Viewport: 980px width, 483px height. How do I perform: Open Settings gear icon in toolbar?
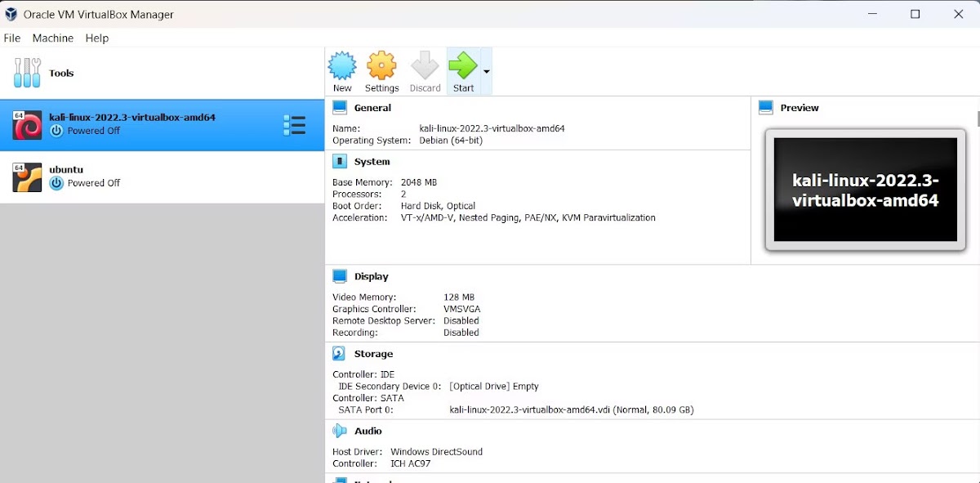(381, 66)
